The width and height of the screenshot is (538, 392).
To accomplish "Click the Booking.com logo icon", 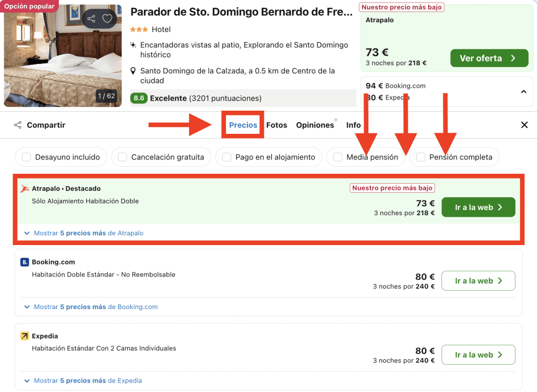I will 25,262.
